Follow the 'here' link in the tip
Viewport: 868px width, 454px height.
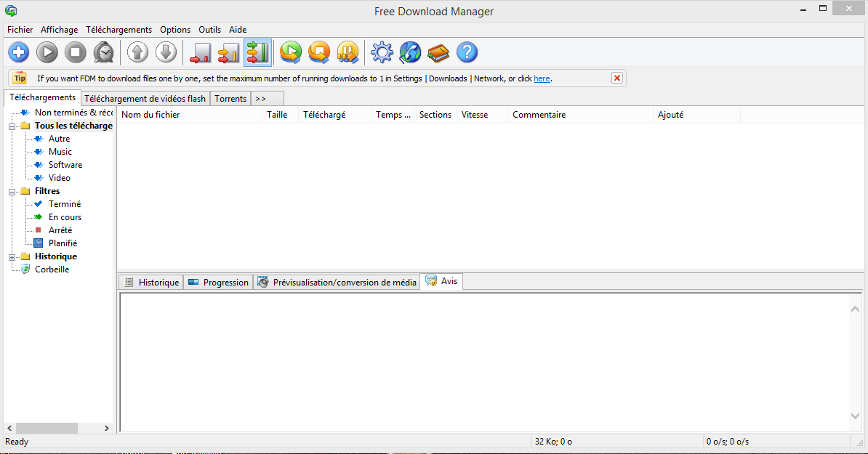[x=542, y=78]
